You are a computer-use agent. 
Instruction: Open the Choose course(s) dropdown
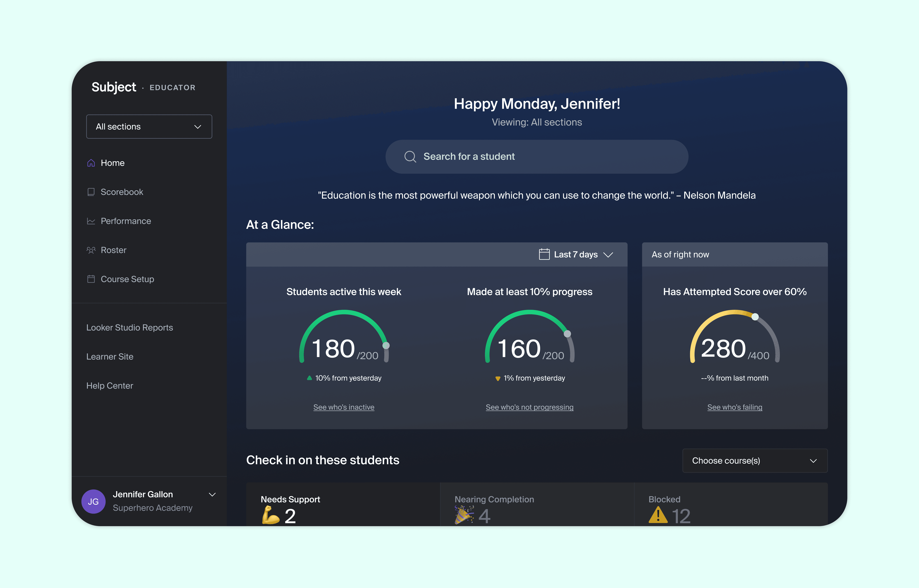coord(755,461)
